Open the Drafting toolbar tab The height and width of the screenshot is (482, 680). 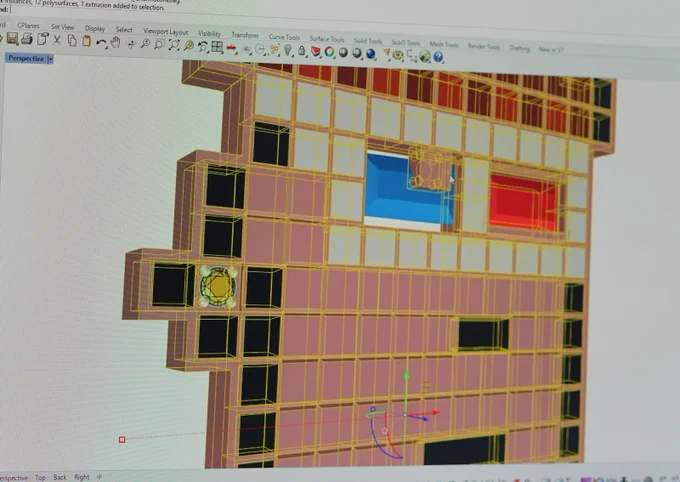pyautogui.click(x=520, y=48)
